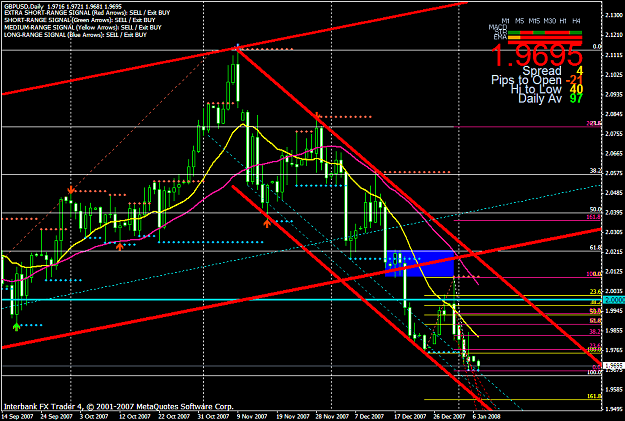Click the 26 Dec 2007 date label
The height and width of the screenshot is (421, 625).
pos(450,417)
